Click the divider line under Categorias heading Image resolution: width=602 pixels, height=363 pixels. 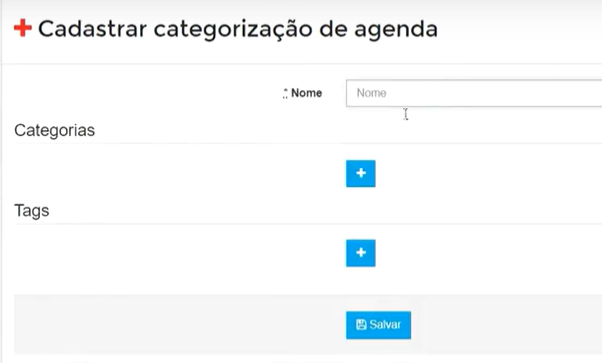tap(308, 143)
